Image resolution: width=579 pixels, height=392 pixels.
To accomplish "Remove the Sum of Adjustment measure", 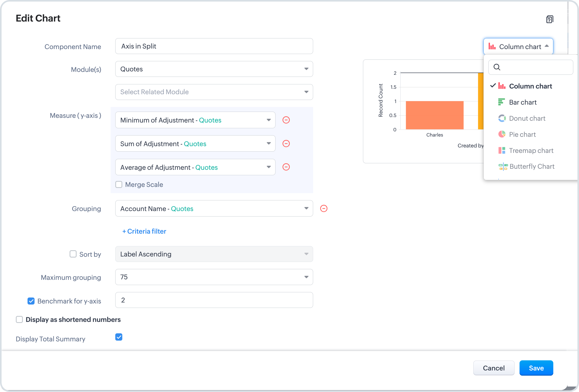I will [286, 144].
